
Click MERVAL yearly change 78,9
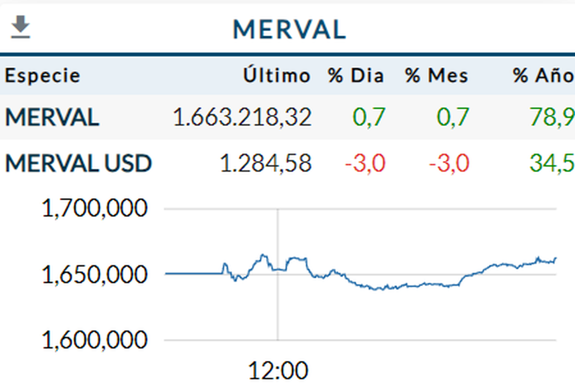click(x=557, y=117)
